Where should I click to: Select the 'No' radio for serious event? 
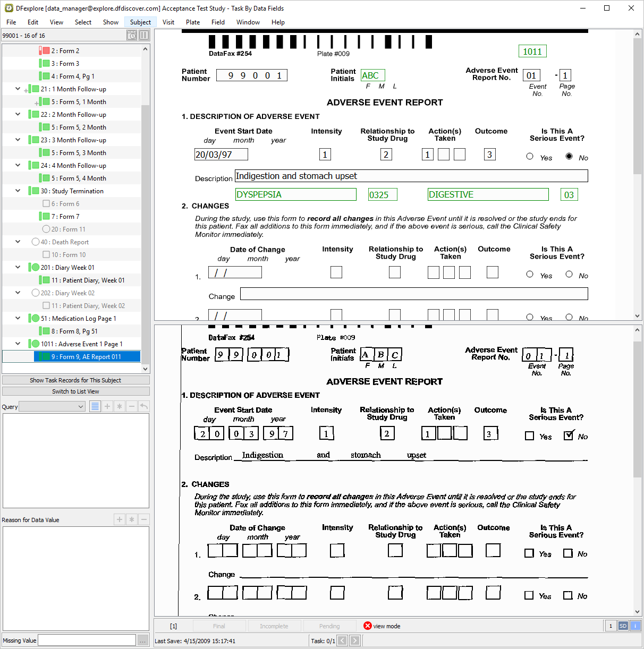click(569, 156)
